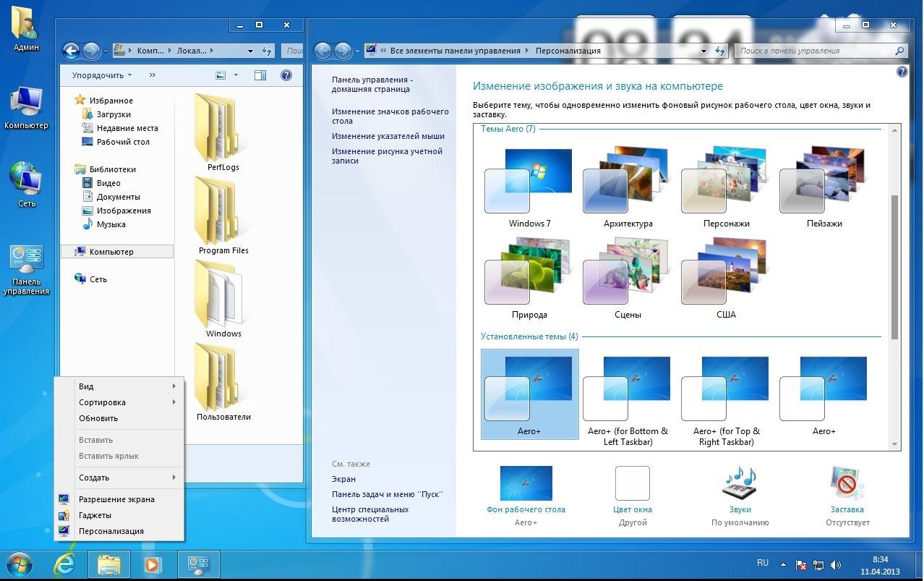924x581 pixels.
Task: Click the Изменение указателей мыши link
Action: tap(388, 136)
